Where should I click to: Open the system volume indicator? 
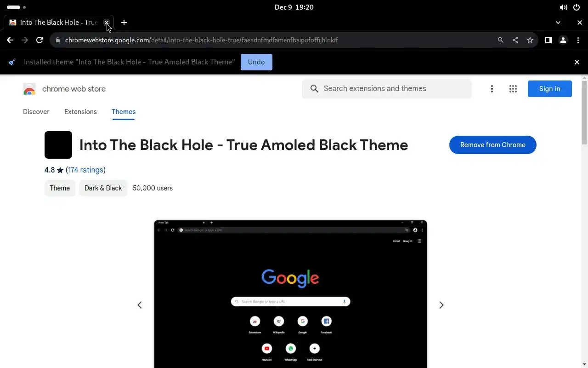[x=564, y=7]
